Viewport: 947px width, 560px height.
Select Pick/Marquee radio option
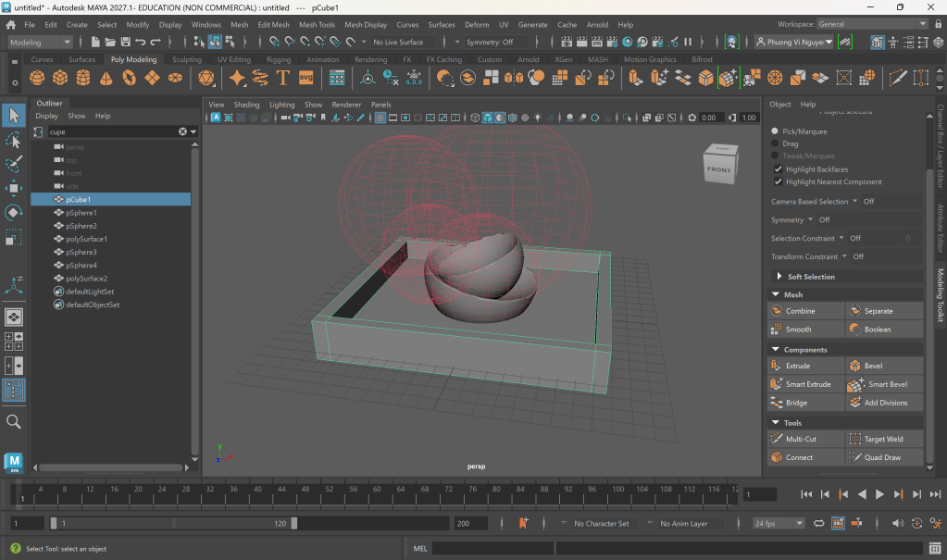(775, 131)
